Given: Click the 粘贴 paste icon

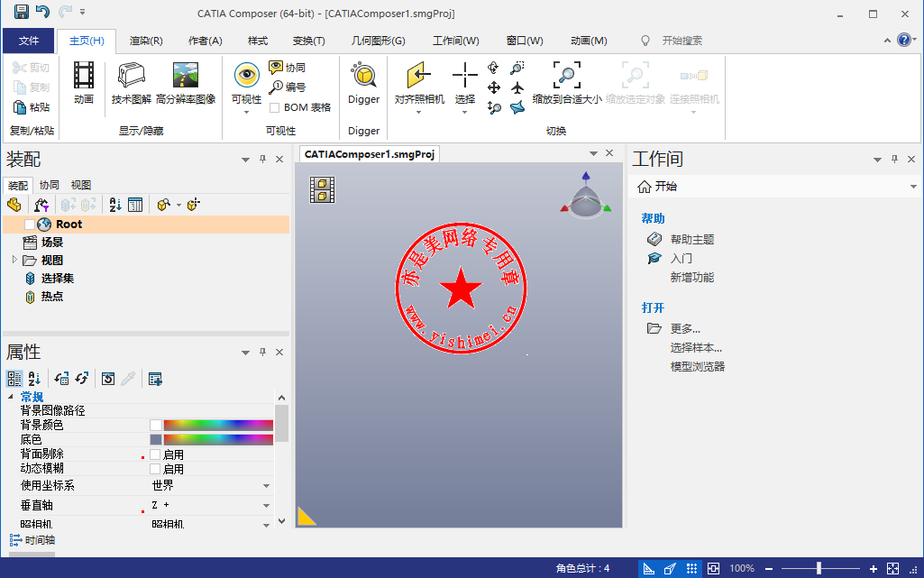Looking at the screenshot, I should click(20, 107).
